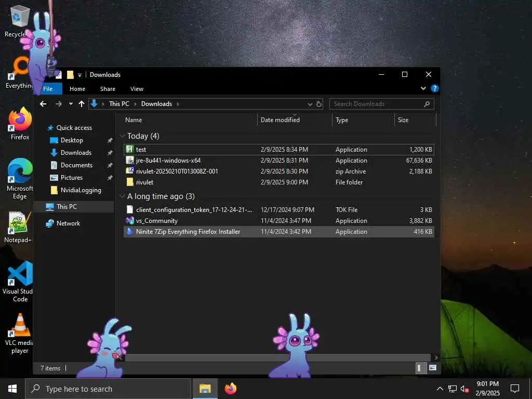
Task: Click Downloads in the address path
Action: tap(156, 104)
